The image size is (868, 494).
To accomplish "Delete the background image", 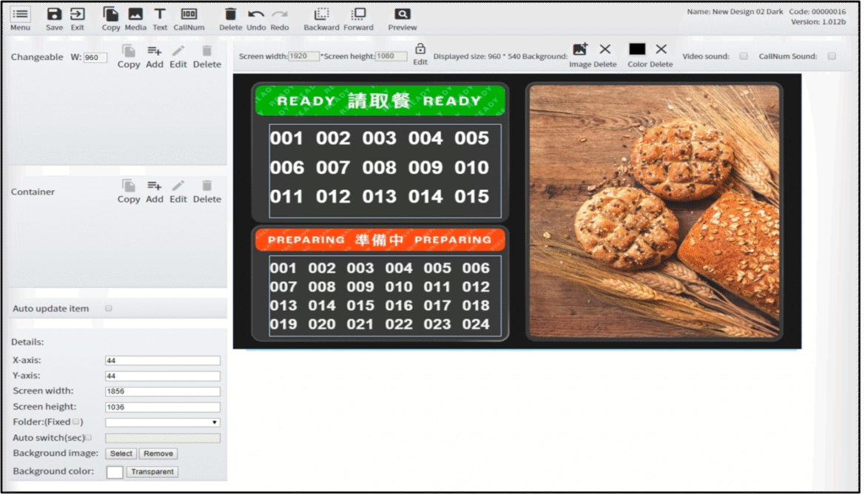I will (x=605, y=55).
